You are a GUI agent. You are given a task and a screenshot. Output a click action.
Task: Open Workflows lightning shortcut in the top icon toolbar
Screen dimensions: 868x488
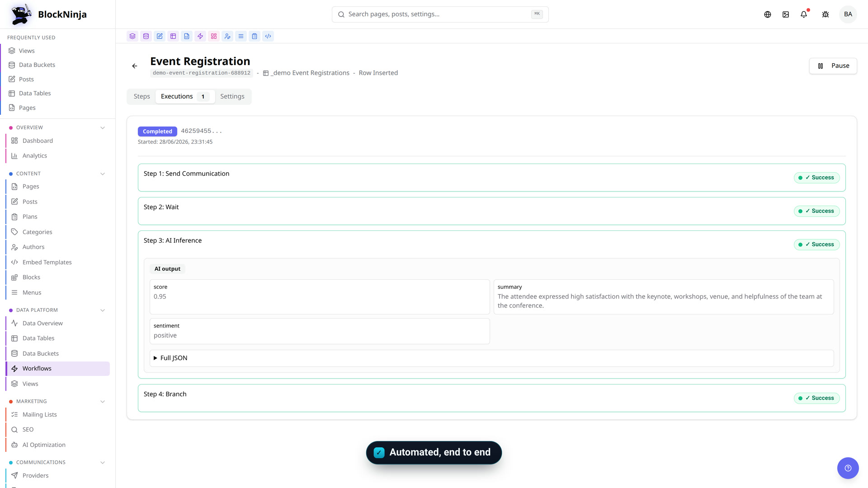coord(200,36)
